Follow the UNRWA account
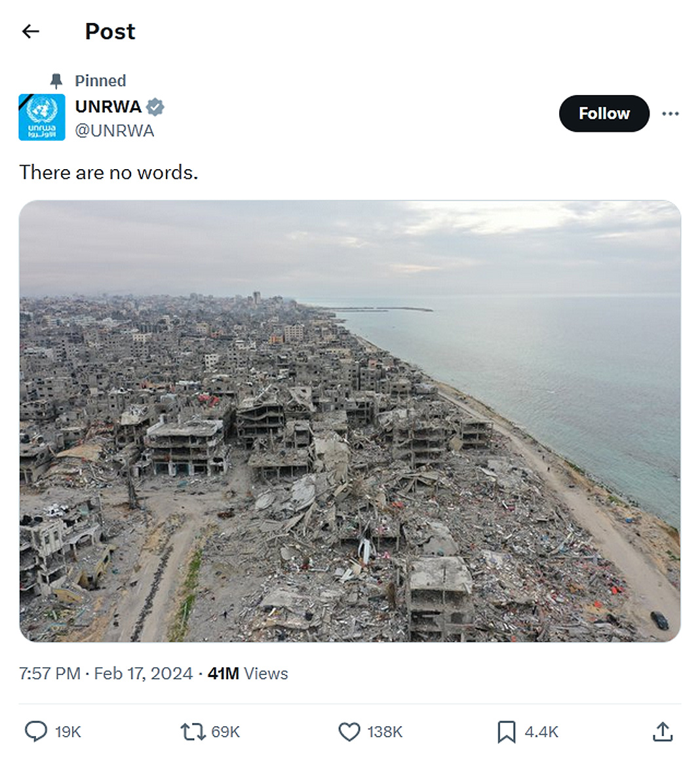Screen dimensions: 700x759 pos(604,114)
